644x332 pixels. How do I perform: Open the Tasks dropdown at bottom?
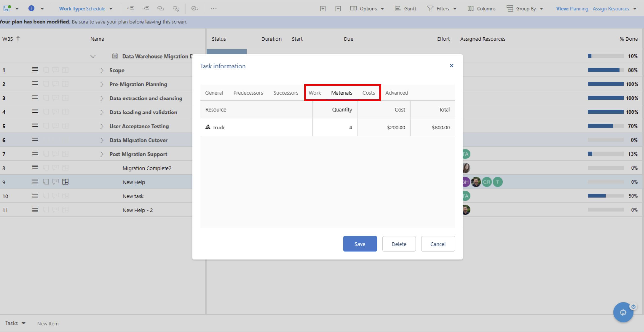pos(15,323)
